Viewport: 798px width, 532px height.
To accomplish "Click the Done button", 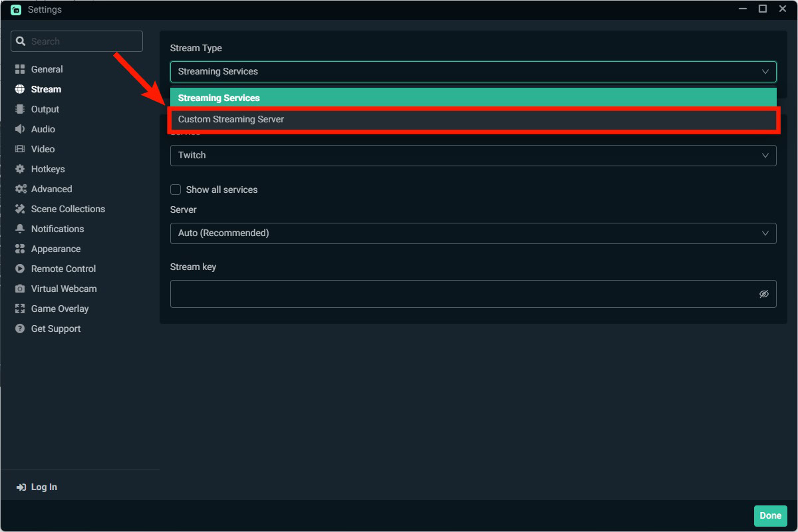I will pos(770,515).
